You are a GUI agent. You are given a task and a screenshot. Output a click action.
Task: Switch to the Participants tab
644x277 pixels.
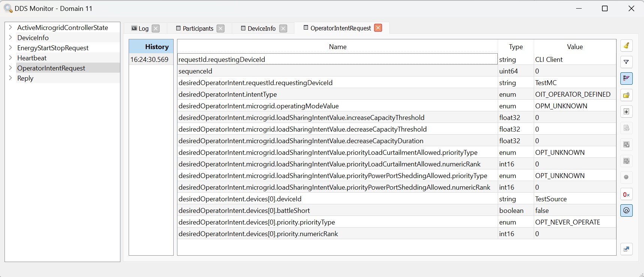198,28
